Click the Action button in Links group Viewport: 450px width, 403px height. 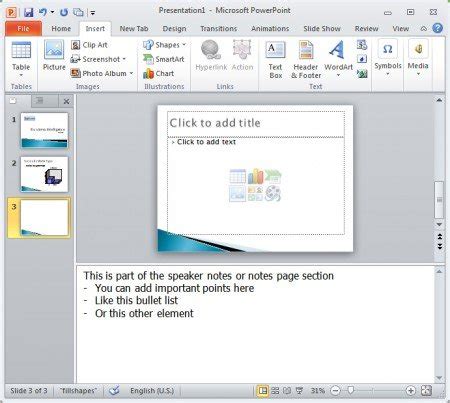(x=242, y=56)
